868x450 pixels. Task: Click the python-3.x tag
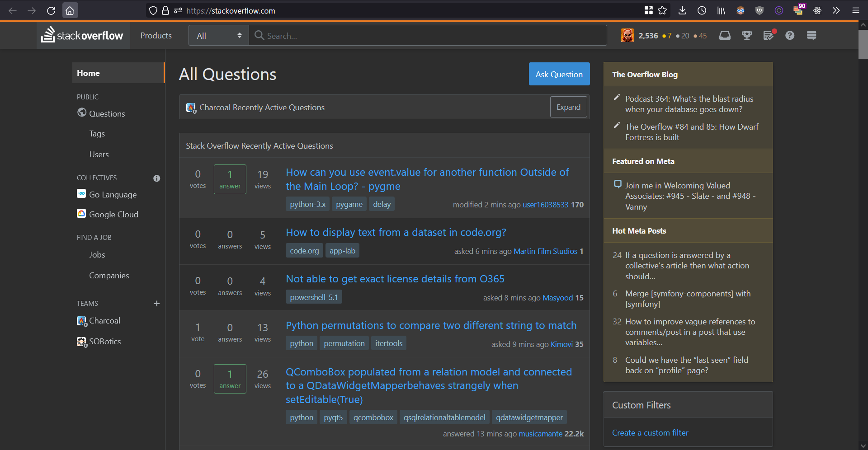307,204
